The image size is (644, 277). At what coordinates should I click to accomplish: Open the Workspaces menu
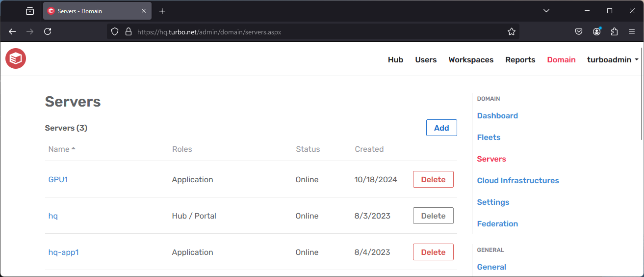(471, 60)
